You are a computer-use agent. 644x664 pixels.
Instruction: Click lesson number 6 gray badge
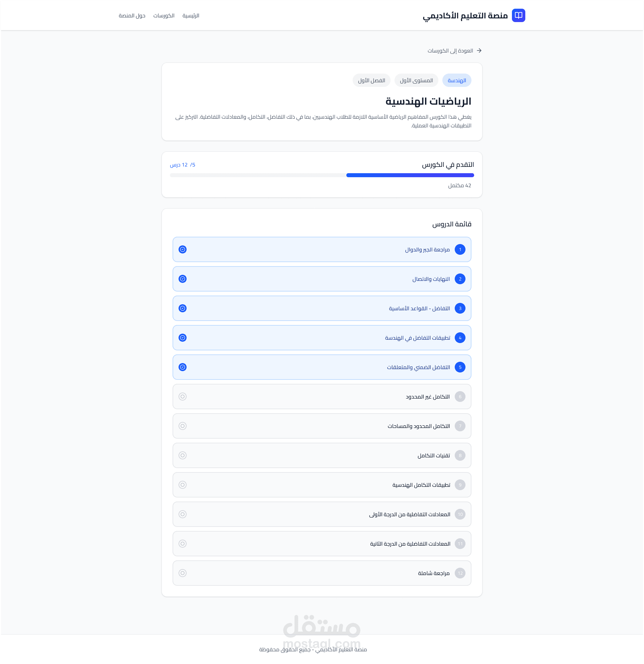tap(460, 397)
